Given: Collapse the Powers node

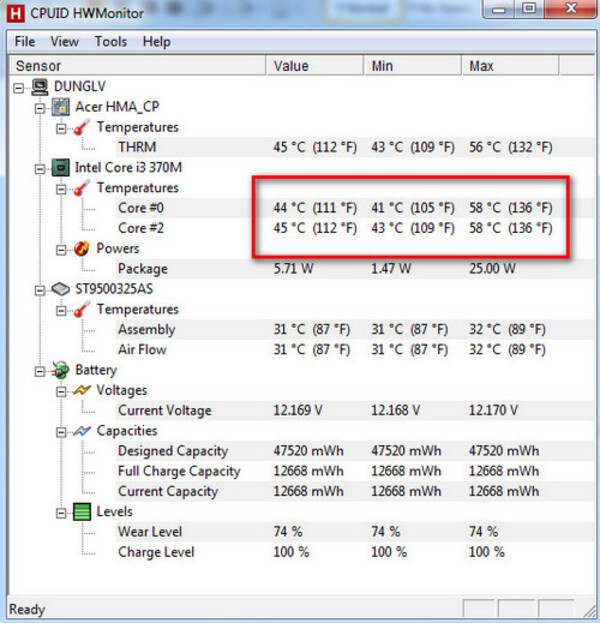Looking at the screenshot, I should point(61,250).
